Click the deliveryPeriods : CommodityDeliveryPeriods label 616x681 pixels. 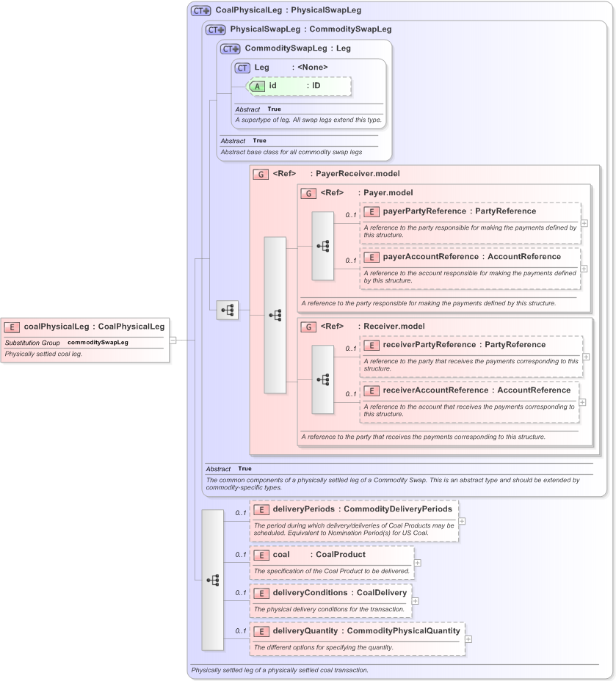(362, 509)
